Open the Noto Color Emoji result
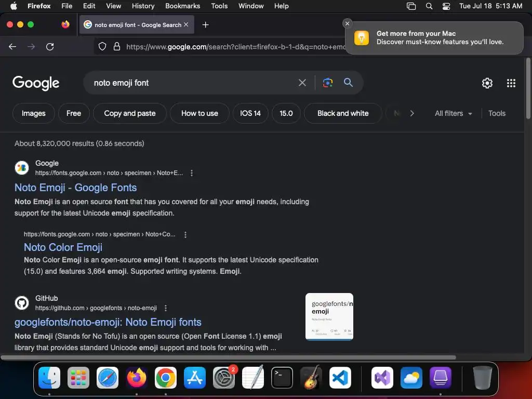The width and height of the screenshot is (532, 399). [63, 247]
